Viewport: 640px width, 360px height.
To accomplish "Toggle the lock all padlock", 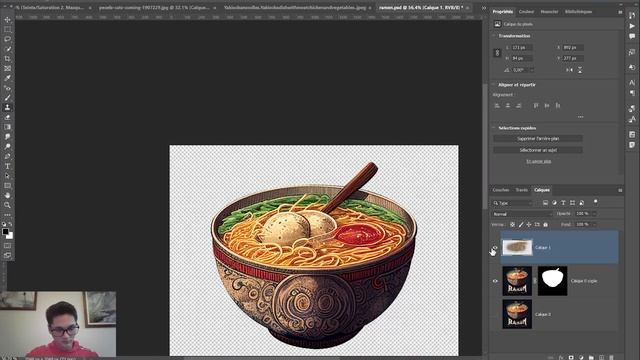I will 546,224.
